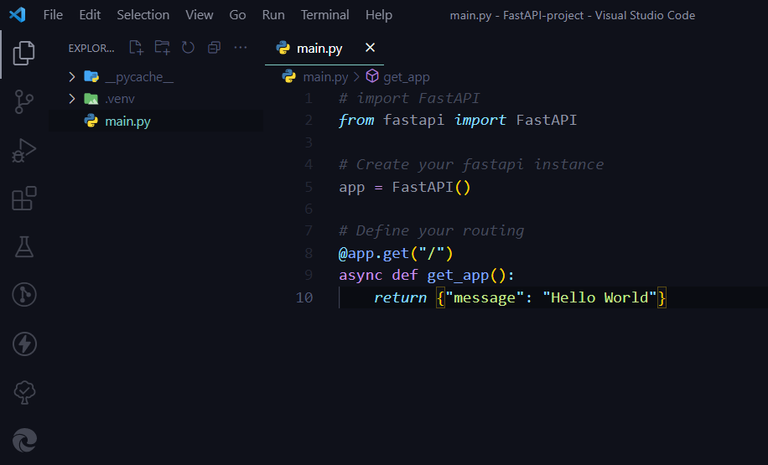Open Explorer more actions ellipsis

240,48
